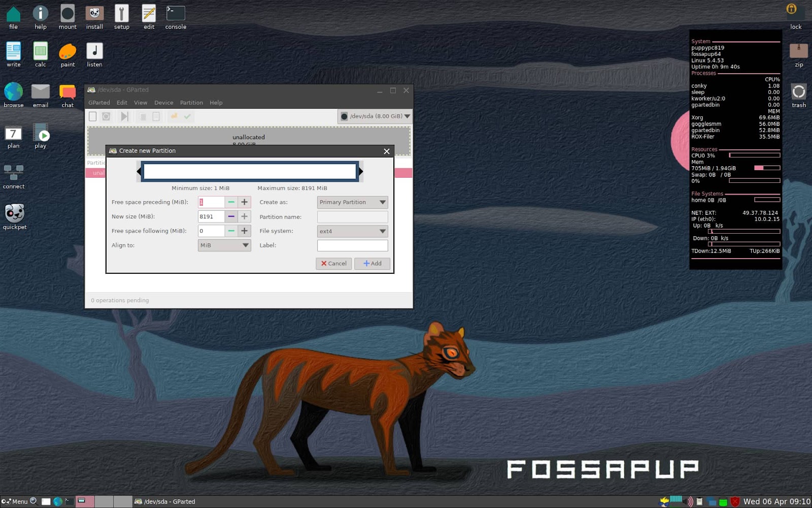The height and width of the screenshot is (508, 812).
Task: Open the File system ext4 dropdown
Action: (352, 231)
